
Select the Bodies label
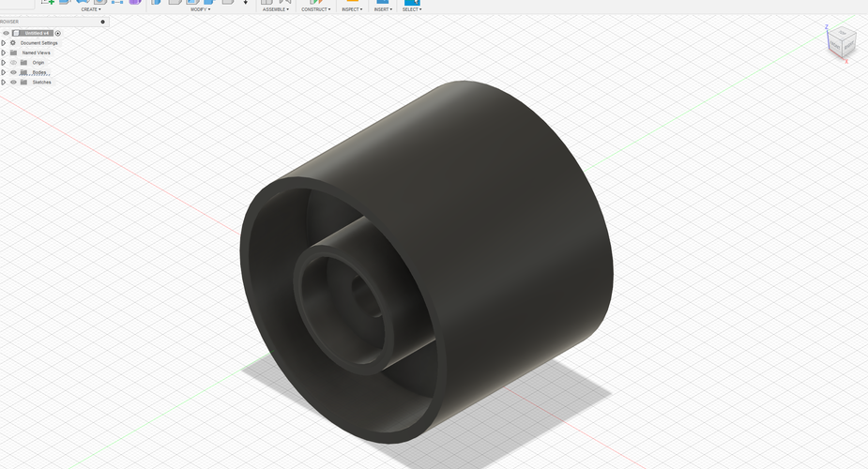click(38, 72)
